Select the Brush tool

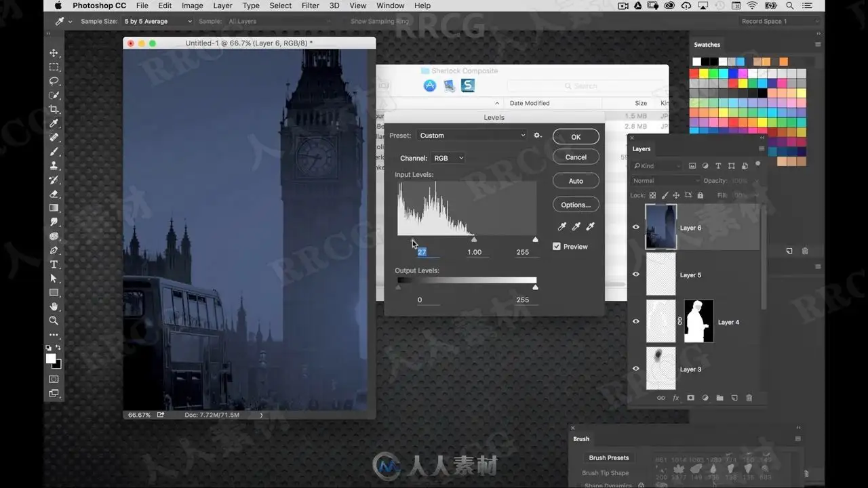[54, 152]
